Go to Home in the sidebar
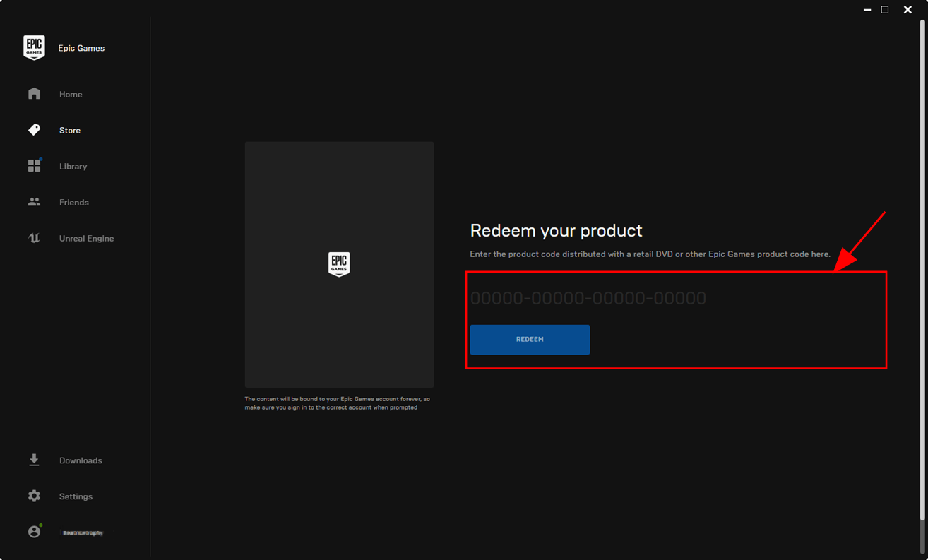The image size is (928, 560). point(71,95)
